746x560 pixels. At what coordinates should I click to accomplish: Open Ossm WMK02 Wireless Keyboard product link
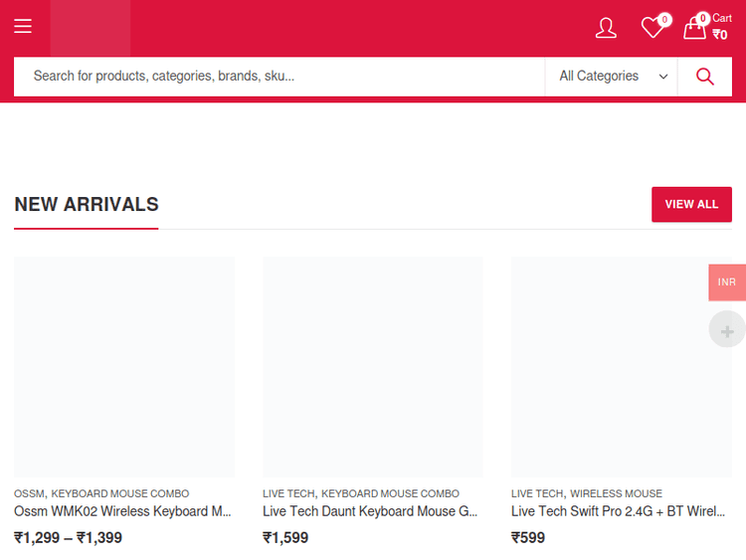(x=122, y=511)
